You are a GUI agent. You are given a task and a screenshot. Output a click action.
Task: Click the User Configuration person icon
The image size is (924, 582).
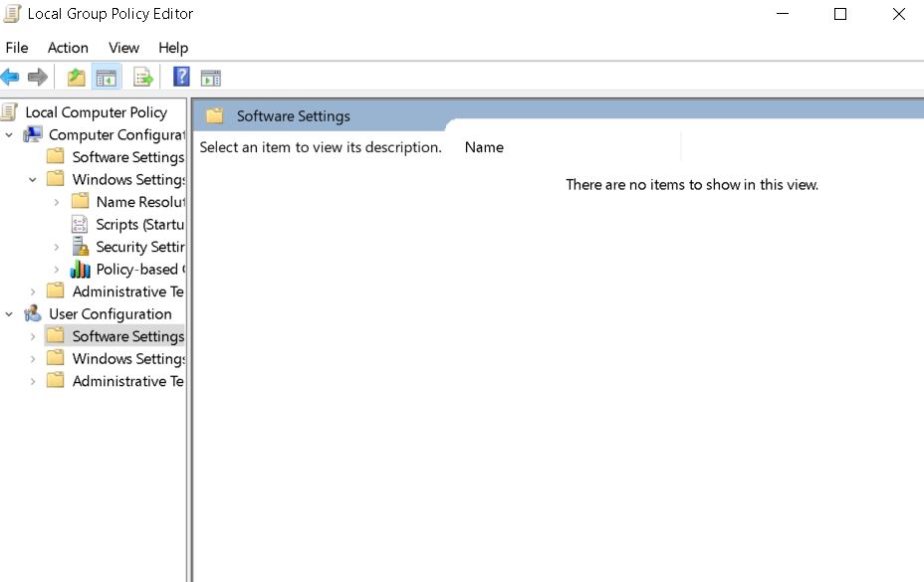pos(33,313)
